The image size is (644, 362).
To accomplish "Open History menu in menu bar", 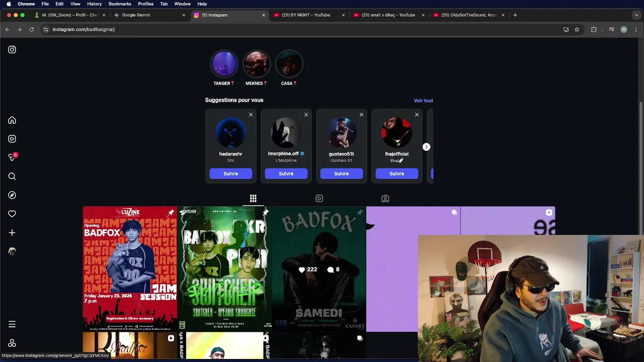I will [x=94, y=4].
